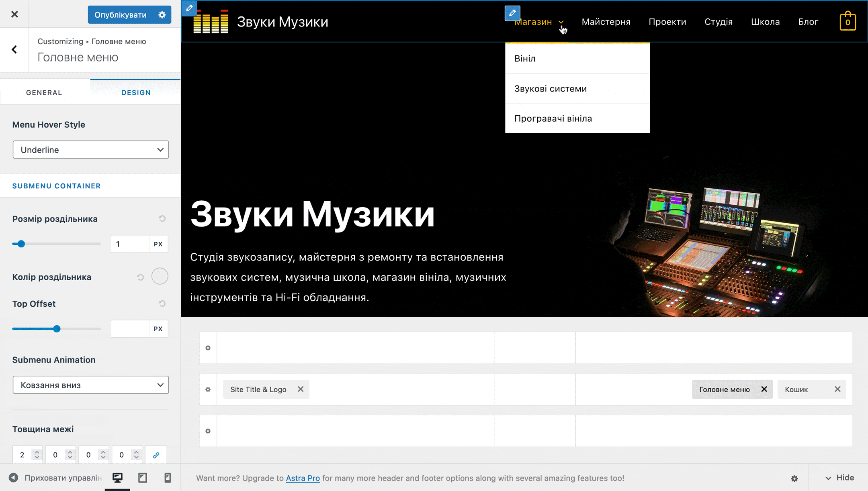Select Програвачі вініла submenu entry
Screen dimensions: 868x491
(x=577, y=118)
